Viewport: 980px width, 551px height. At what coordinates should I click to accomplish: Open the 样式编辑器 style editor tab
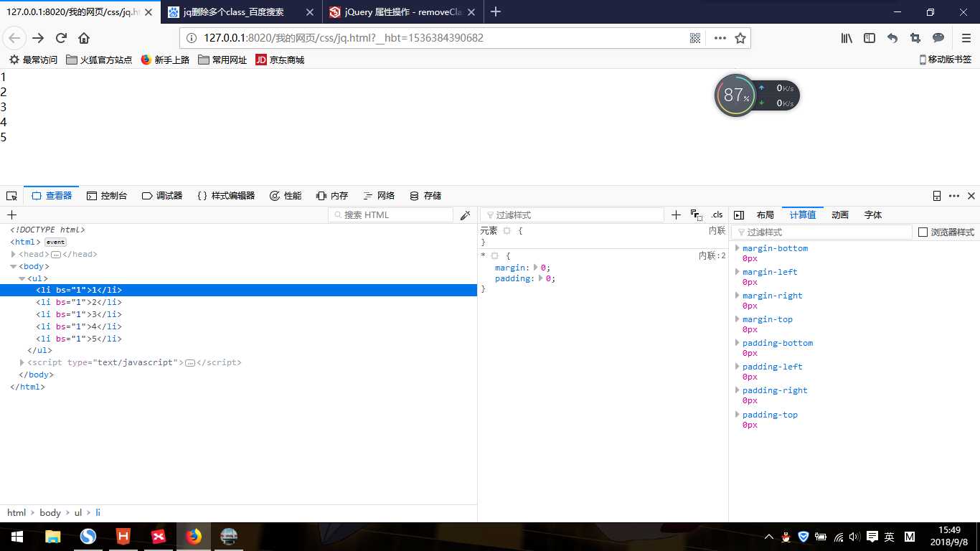tap(226, 196)
